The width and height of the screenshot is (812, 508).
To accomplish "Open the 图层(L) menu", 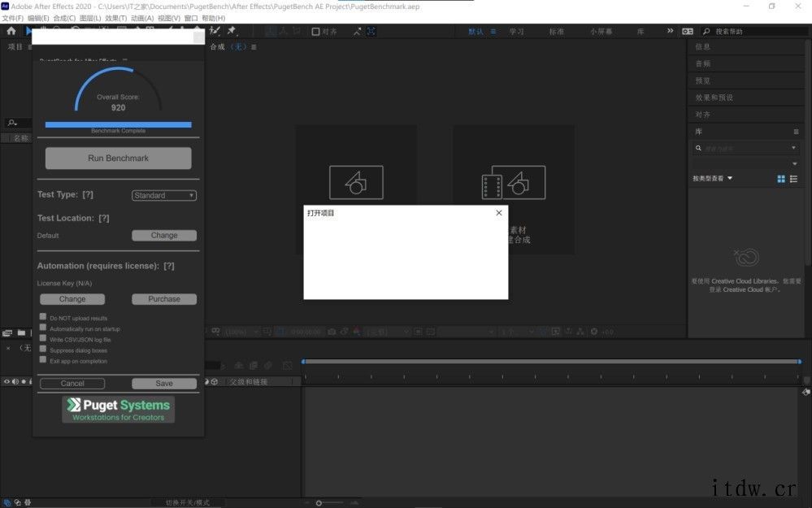I will click(x=90, y=18).
